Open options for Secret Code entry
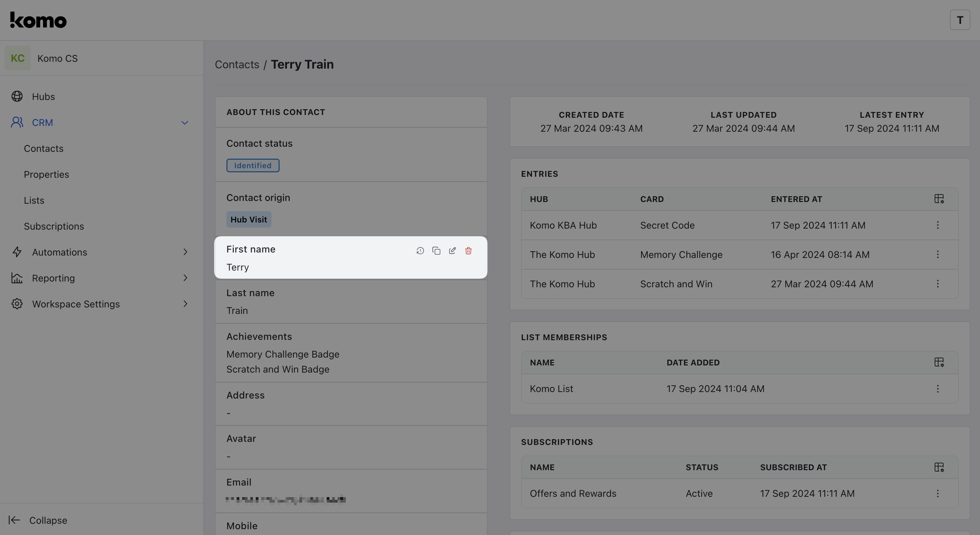The width and height of the screenshot is (980, 535). [x=937, y=225]
